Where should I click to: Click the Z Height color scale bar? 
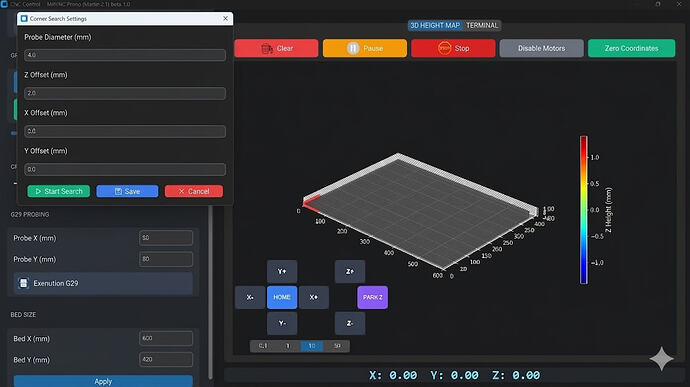(584, 210)
